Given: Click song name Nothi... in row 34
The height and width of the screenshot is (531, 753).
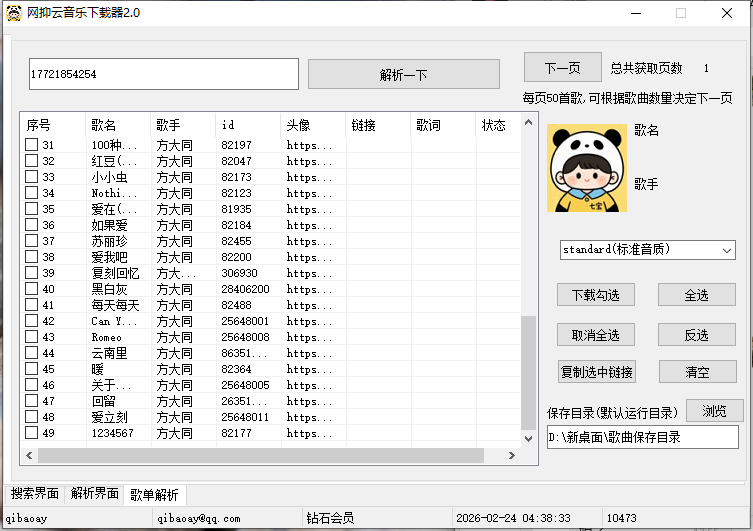Looking at the screenshot, I should (x=114, y=193).
